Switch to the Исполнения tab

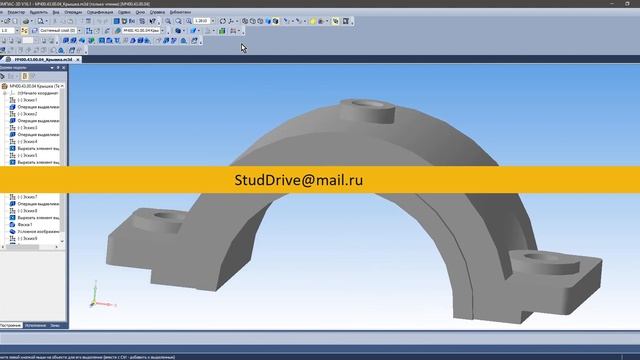[x=35, y=325]
